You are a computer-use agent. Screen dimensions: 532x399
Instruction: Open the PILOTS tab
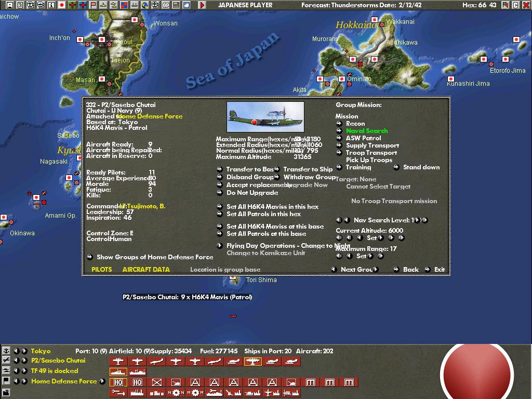102,270
